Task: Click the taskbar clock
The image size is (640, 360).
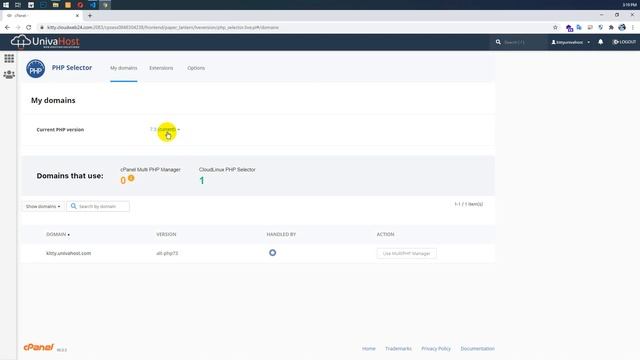Action: pyautogui.click(x=629, y=5)
